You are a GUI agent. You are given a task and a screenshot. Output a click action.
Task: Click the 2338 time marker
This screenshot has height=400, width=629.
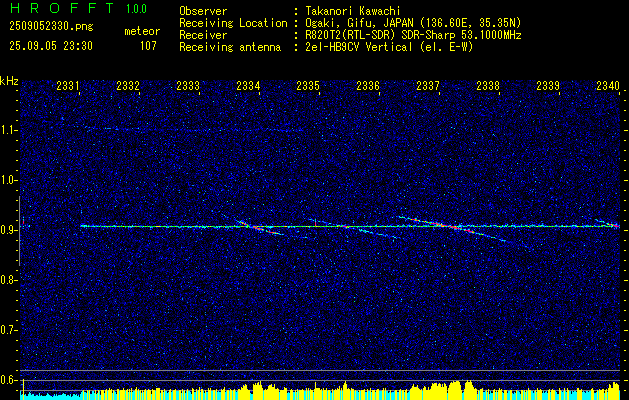coord(488,86)
